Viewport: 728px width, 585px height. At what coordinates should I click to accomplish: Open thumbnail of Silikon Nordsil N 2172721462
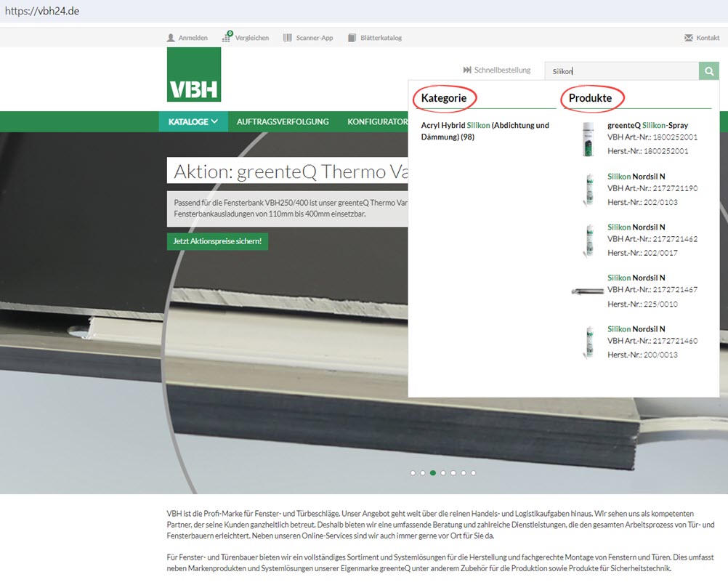pos(589,240)
